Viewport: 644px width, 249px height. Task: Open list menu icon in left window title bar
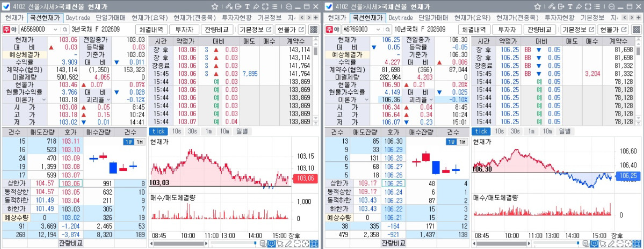(274, 6)
